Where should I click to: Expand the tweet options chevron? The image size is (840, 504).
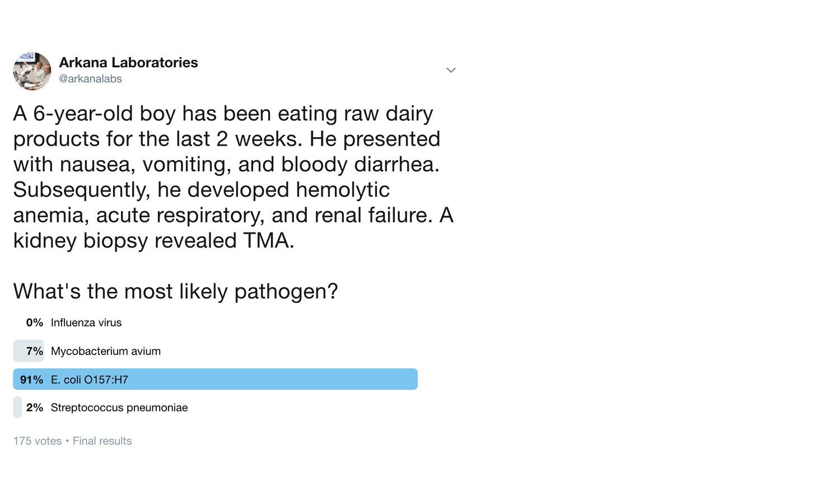pyautogui.click(x=451, y=70)
